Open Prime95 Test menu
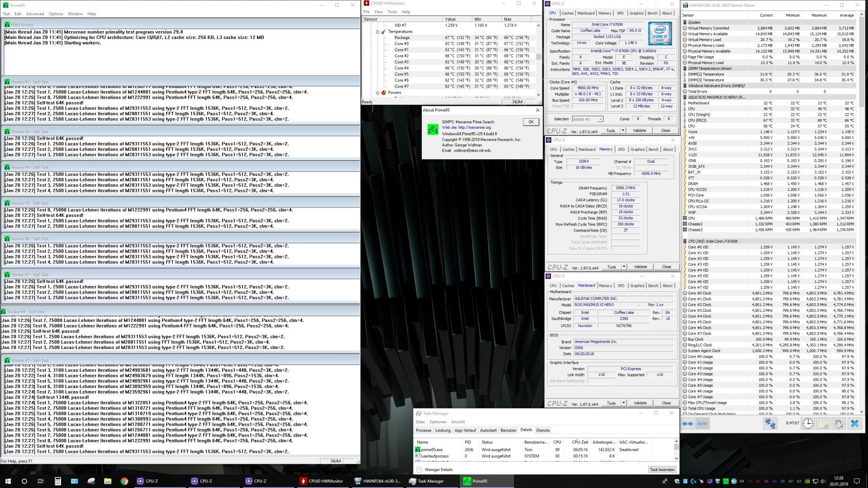Screen dimensions: 868x488 pos(6,14)
